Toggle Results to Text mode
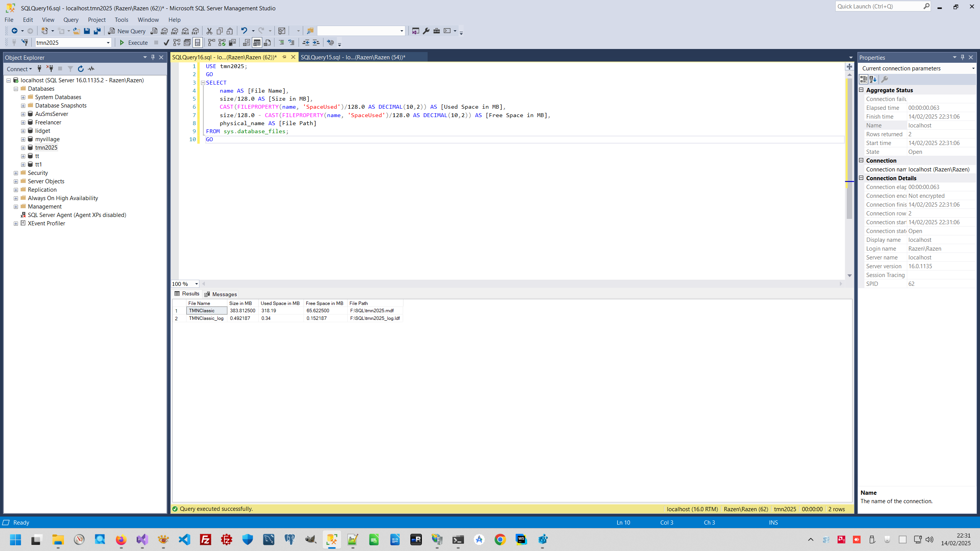Viewport: 980px width, 551px height. (247, 42)
